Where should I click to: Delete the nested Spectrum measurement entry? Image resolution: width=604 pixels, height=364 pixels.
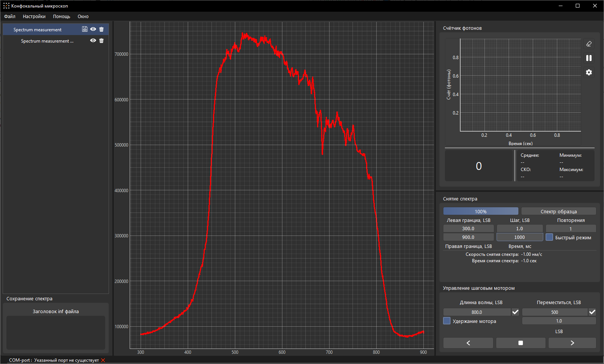pyautogui.click(x=101, y=41)
